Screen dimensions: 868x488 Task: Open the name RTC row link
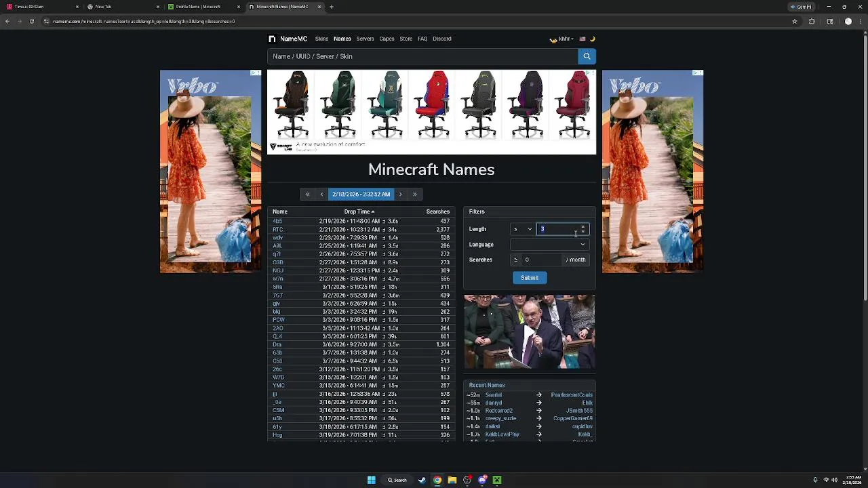point(277,230)
